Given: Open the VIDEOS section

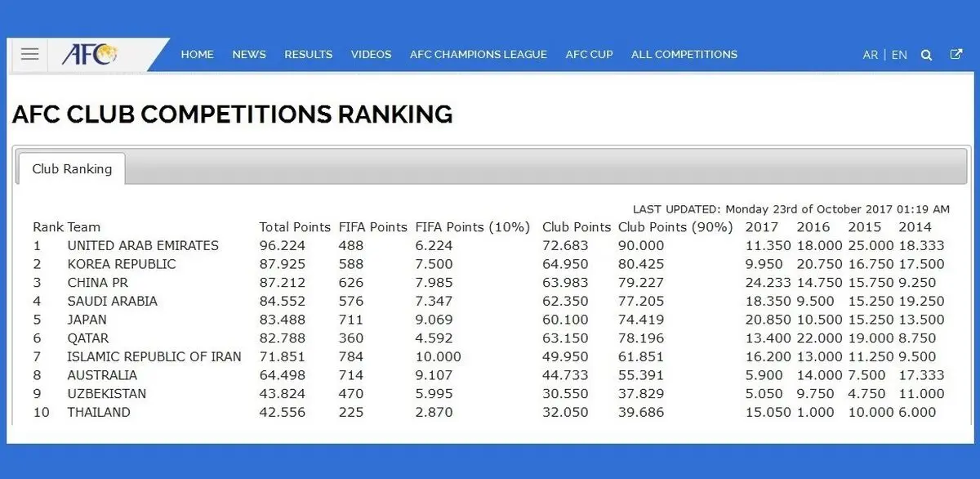Looking at the screenshot, I should coord(371,55).
